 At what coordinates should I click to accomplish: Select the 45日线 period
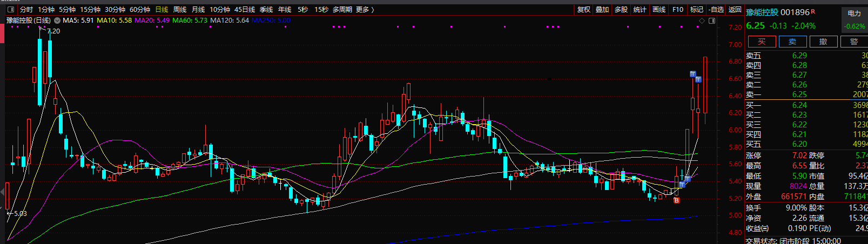point(245,10)
